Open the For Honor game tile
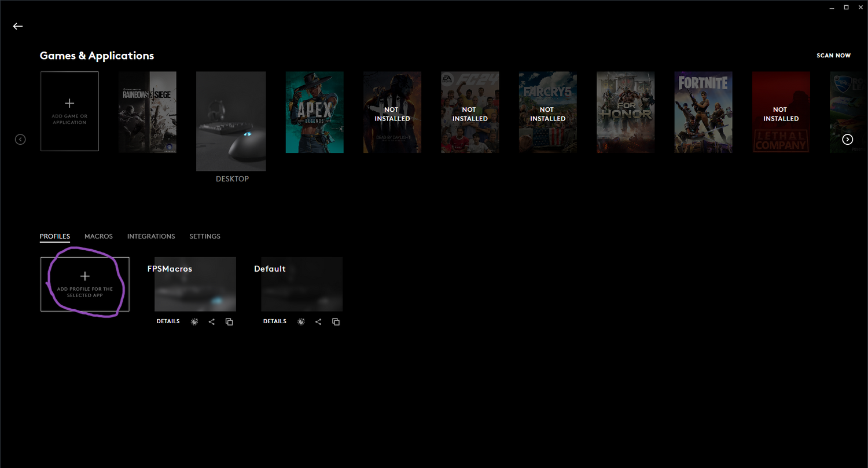Viewport: 868px width, 468px height. click(x=626, y=112)
